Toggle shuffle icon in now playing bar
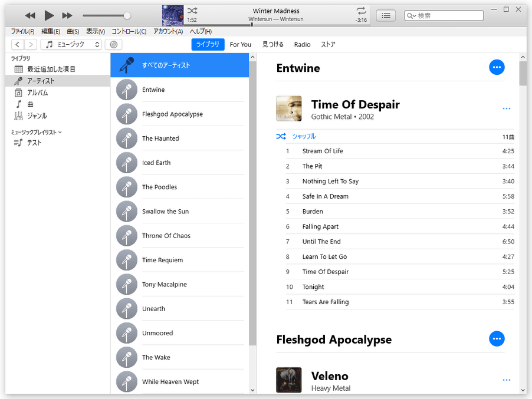Viewport: 532px width, 399px height. coord(192,11)
